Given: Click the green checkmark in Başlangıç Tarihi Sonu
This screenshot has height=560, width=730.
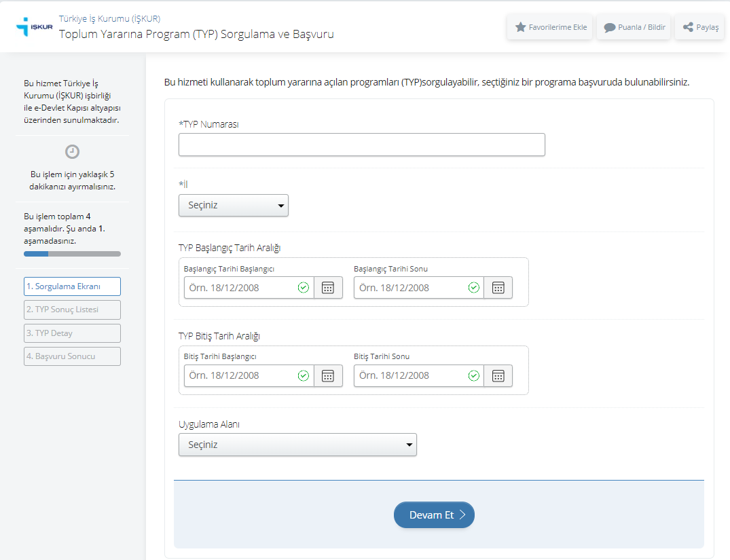Looking at the screenshot, I should 473,288.
